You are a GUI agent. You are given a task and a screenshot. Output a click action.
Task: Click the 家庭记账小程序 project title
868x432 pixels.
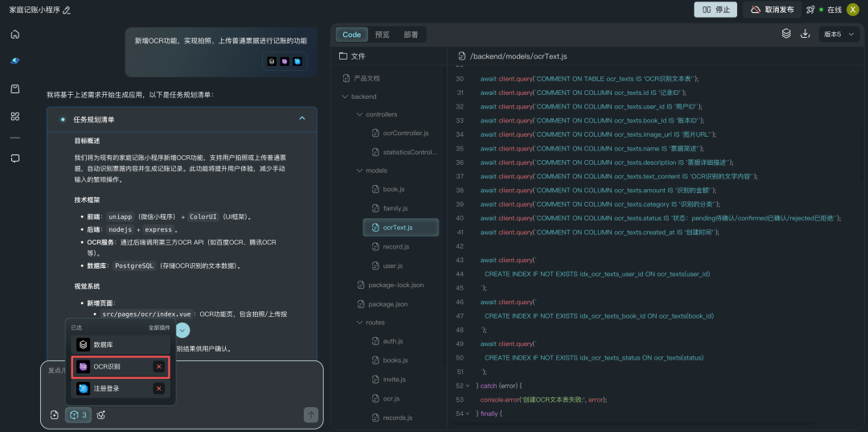35,10
